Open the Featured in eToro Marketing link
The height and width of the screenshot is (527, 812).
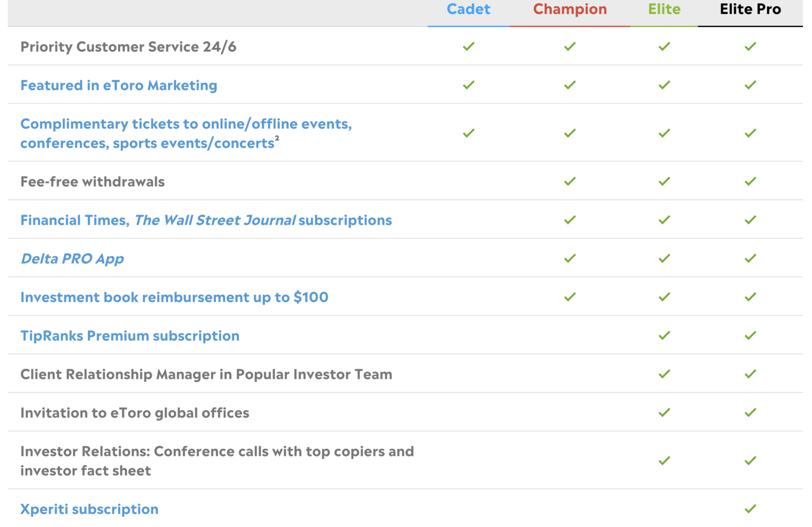click(x=119, y=85)
